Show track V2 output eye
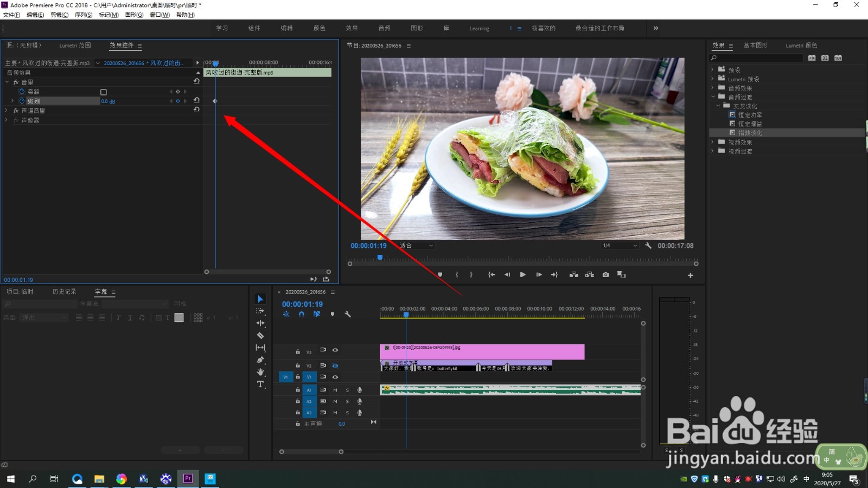 (335, 365)
